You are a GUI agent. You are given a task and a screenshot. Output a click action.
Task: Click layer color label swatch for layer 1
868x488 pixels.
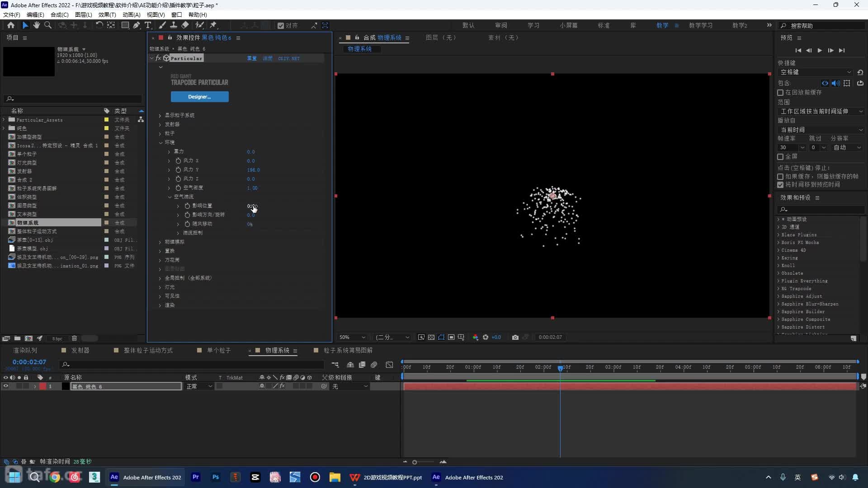[x=43, y=386]
